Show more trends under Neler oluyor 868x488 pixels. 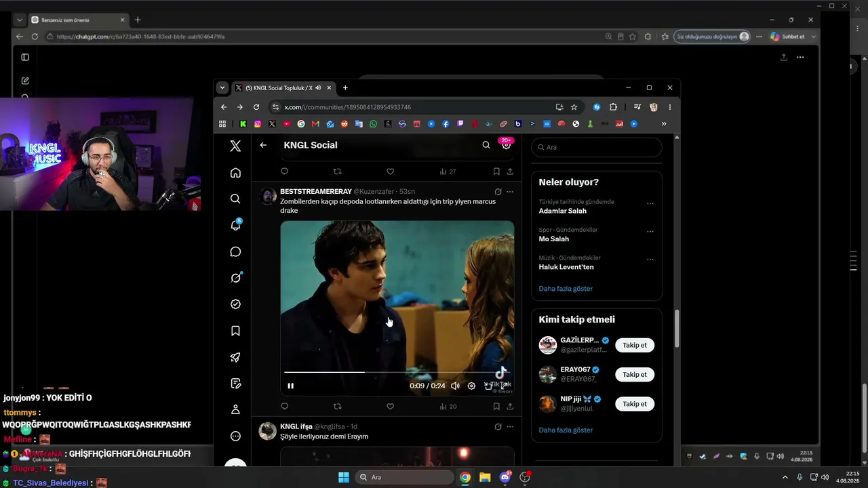[x=566, y=289]
